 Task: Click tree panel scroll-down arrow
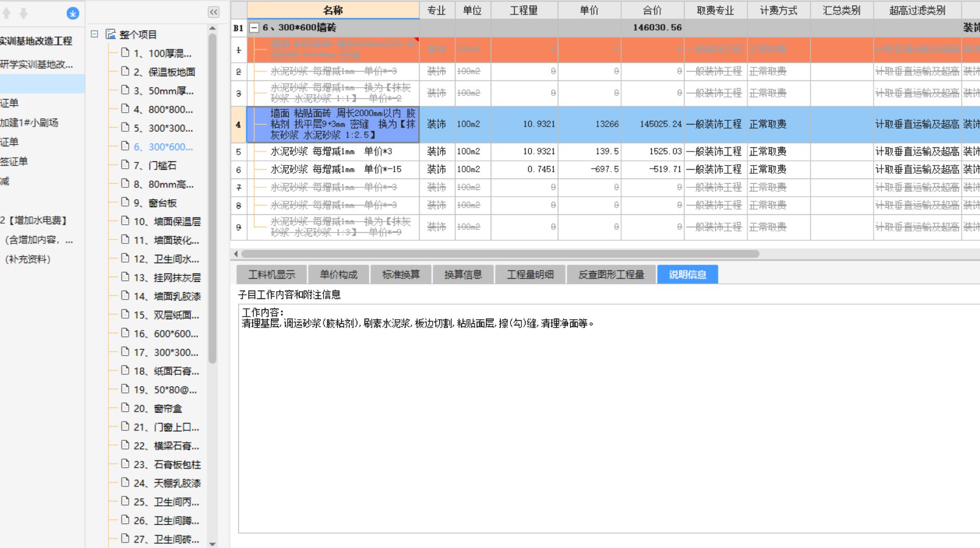[x=212, y=543]
